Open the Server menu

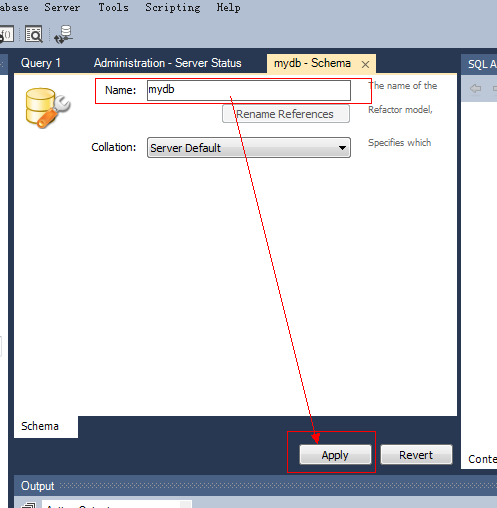coord(62,7)
